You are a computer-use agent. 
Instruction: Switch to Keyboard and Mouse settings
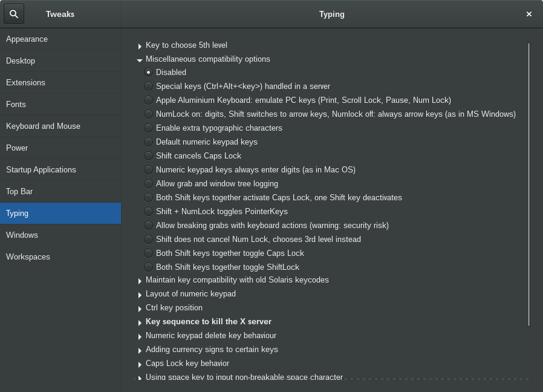click(60, 126)
